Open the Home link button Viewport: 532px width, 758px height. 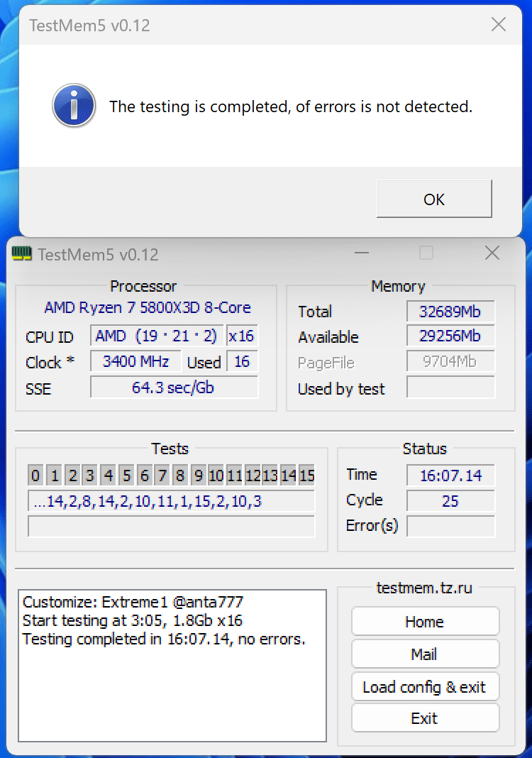coord(425,621)
